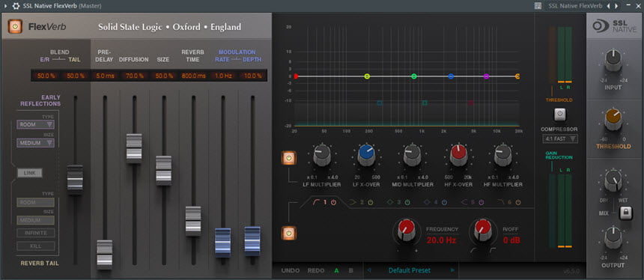Screen dimensions: 644x280
Task: Select the yellow band 2 EQ node
Action: click(367, 76)
